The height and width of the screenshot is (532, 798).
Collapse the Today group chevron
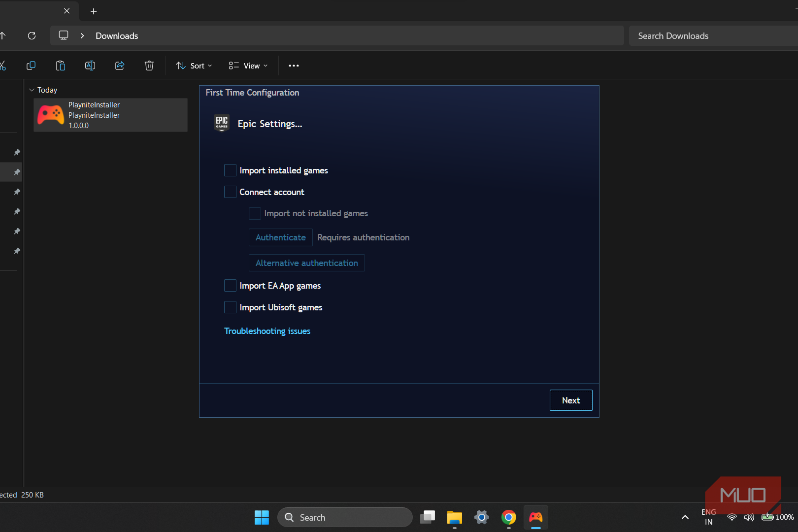(32, 90)
